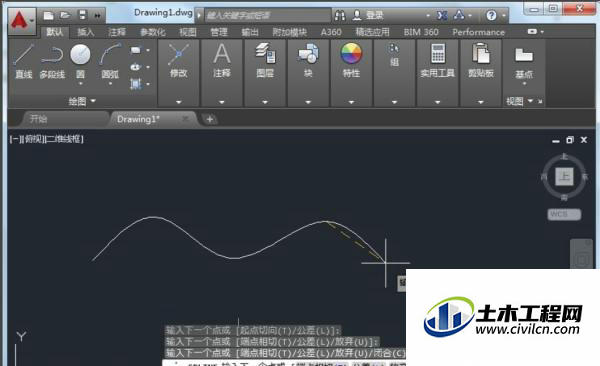Switch to the View (视图) ribbon tab
The height and width of the screenshot is (366, 600).
[x=188, y=32]
